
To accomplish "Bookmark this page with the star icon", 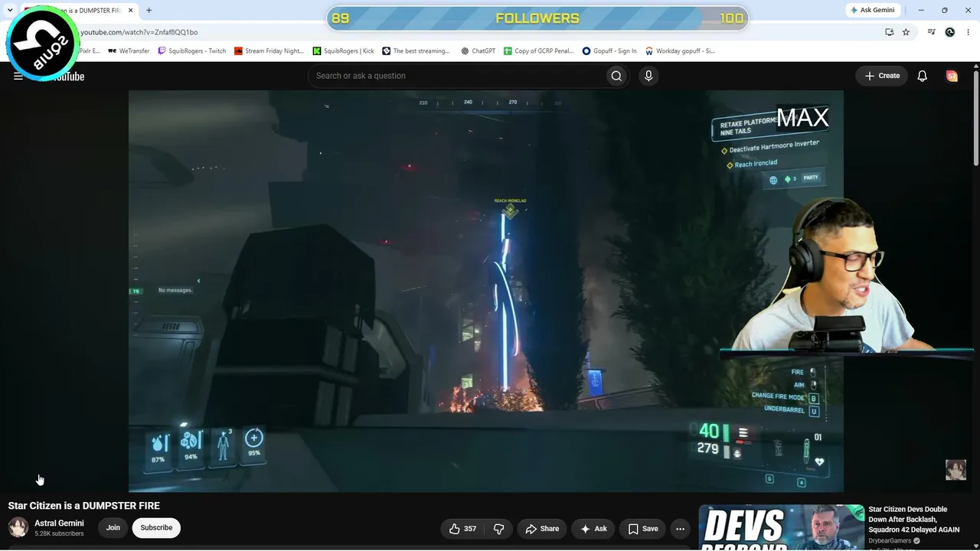I will [x=906, y=32].
